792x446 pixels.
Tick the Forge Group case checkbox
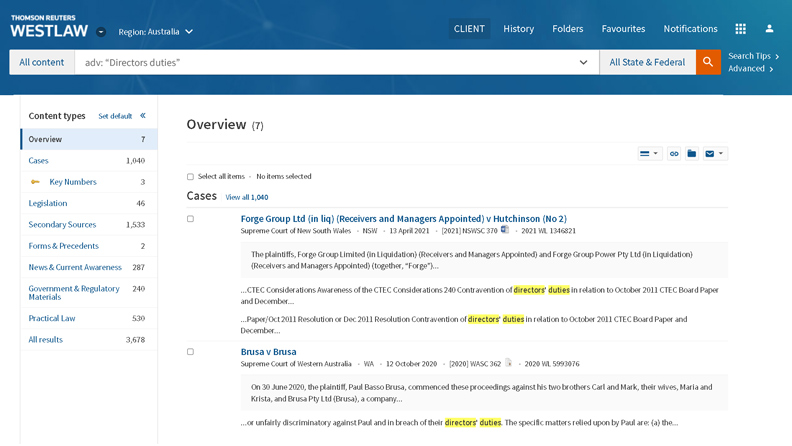[x=191, y=219]
